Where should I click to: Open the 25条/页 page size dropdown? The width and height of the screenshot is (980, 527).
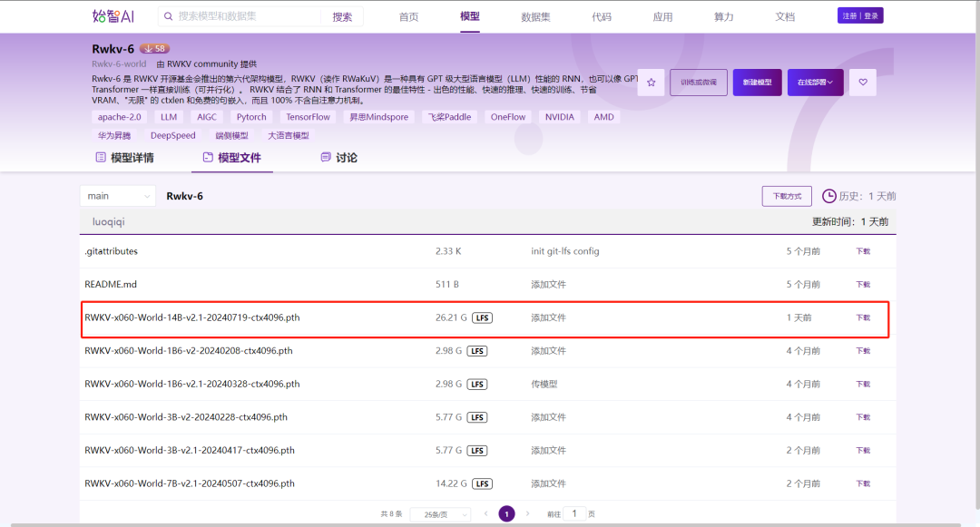(x=440, y=514)
